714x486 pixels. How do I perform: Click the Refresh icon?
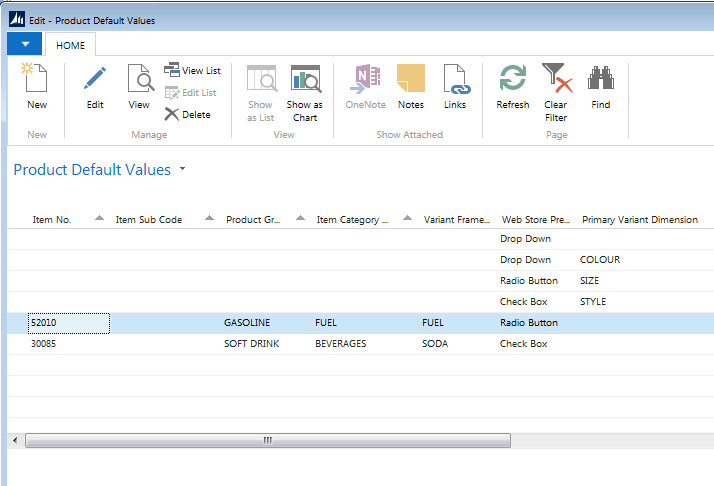point(513,79)
